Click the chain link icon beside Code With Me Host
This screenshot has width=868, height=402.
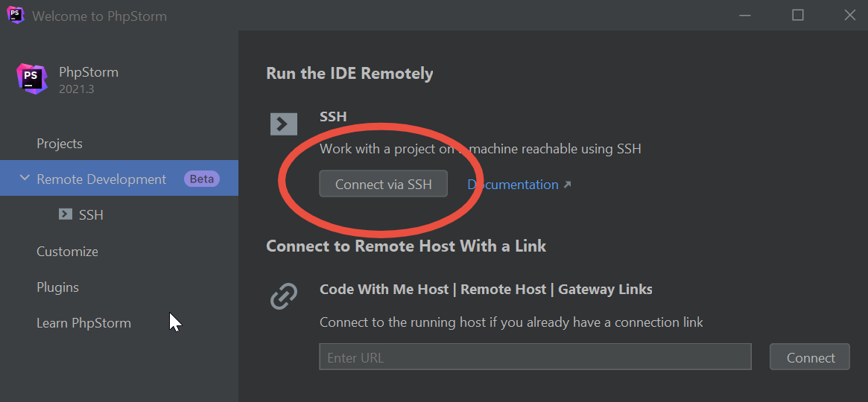pos(284,296)
